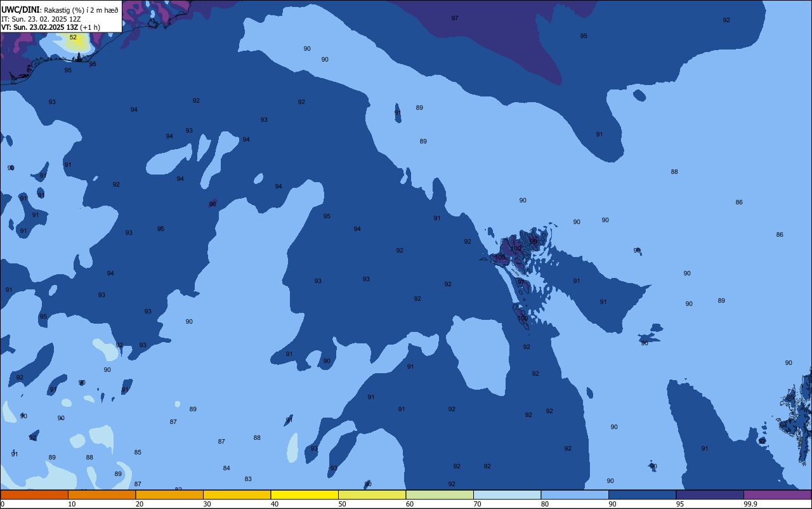812x509 pixels.
Task: Click the 'IT: Sun. 23. 02. 2025 12Z' line
Action: point(41,19)
